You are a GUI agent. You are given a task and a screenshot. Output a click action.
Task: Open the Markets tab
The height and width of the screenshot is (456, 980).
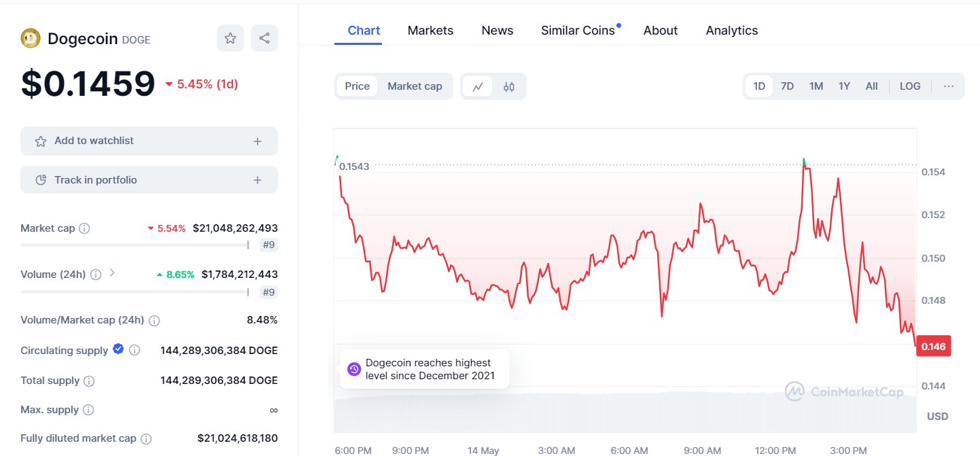(x=430, y=31)
